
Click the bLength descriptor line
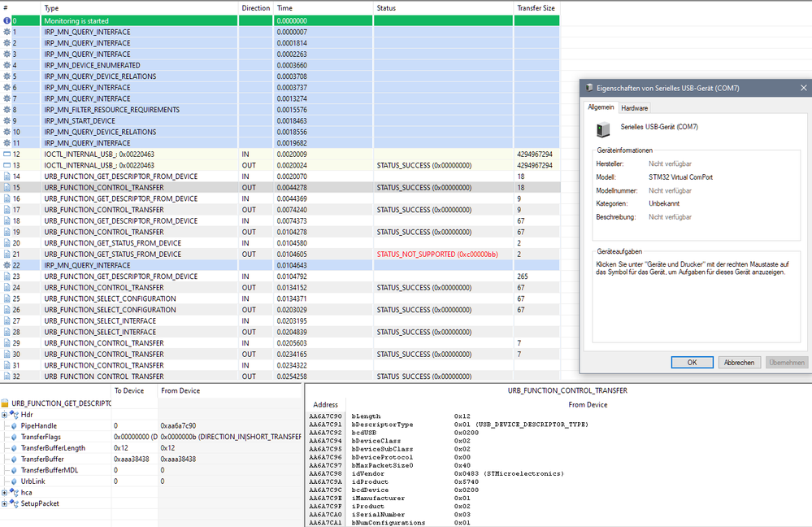pos(389,416)
